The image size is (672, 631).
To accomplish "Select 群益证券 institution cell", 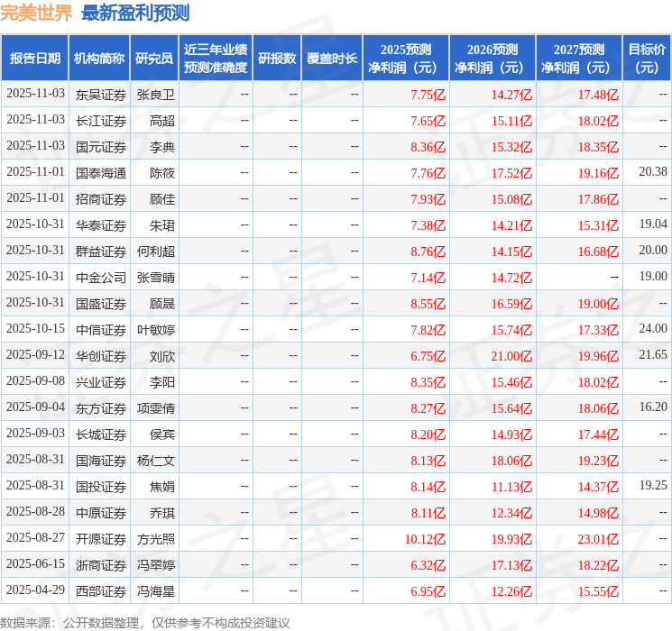I will click(101, 251).
